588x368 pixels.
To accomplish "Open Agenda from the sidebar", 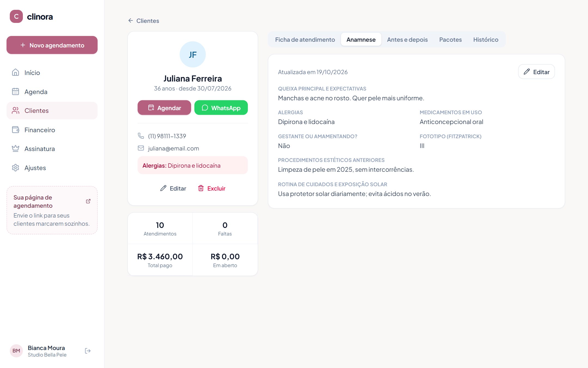I will click(x=52, y=92).
